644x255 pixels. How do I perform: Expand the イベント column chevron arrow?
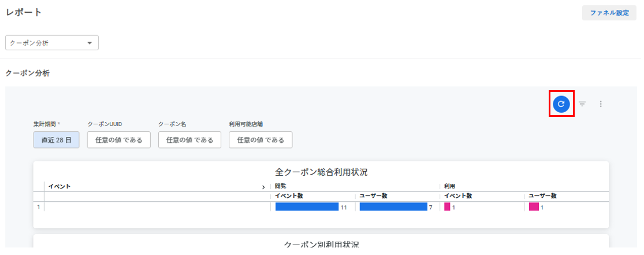tap(263, 187)
